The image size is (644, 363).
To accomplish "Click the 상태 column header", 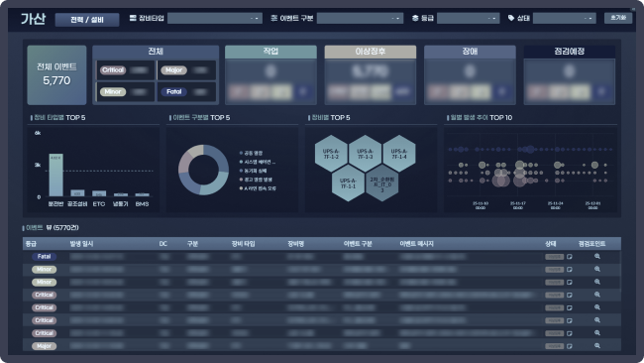I will [x=550, y=244].
